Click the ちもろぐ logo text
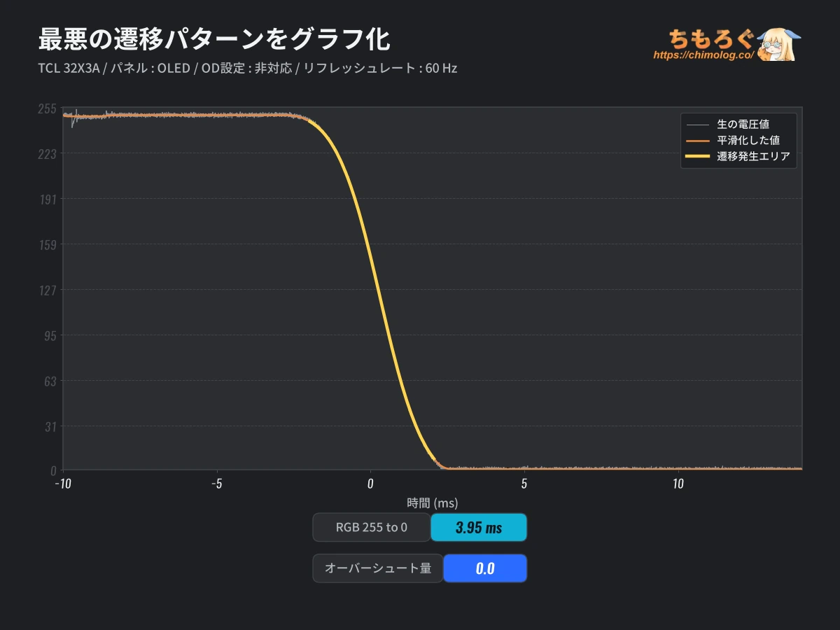 [x=708, y=36]
